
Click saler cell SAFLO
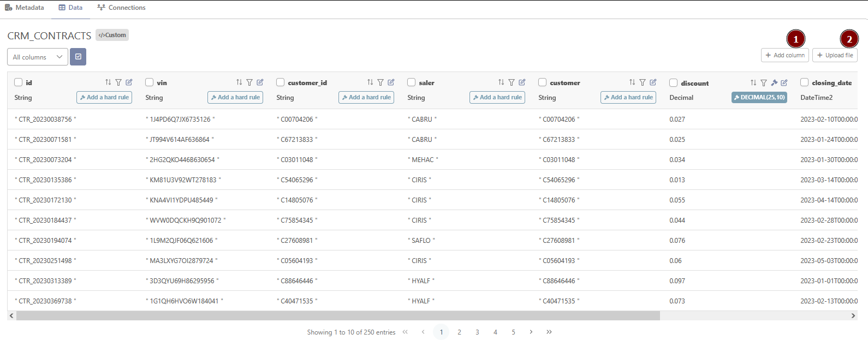point(421,240)
